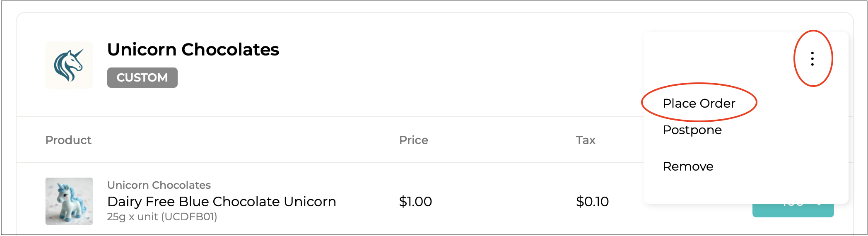Click the three-dot options menu icon
Image resolution: width=868 pixels, height=236 pixels.
point(813,59)
